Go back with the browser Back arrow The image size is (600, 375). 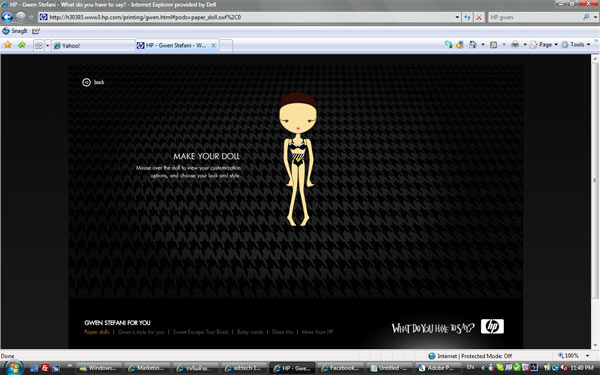pyautogui.click(x=7, y=17)
